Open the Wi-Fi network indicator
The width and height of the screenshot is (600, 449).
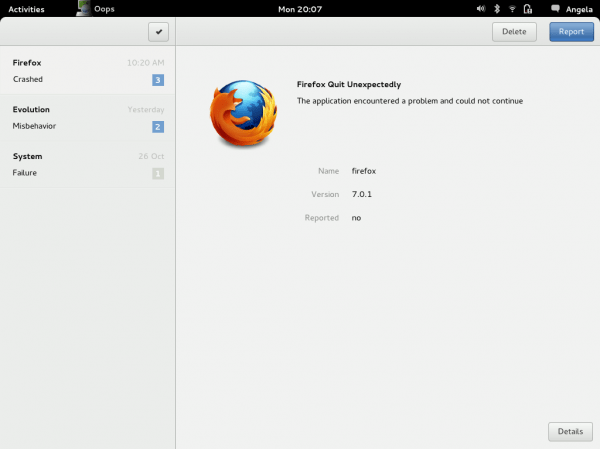click(x=512, y=9)
